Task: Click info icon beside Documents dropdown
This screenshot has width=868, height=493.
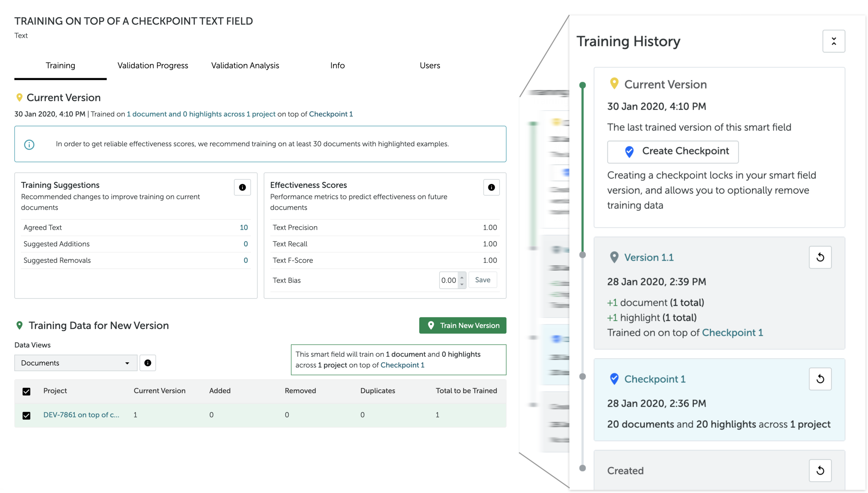Action: [148, 363]
